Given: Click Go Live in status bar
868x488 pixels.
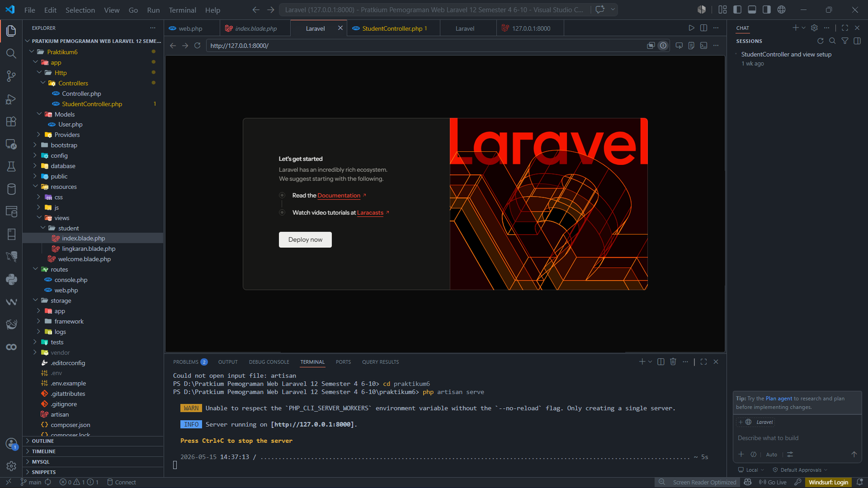Looking at the screenshot, I should (773, 482).
